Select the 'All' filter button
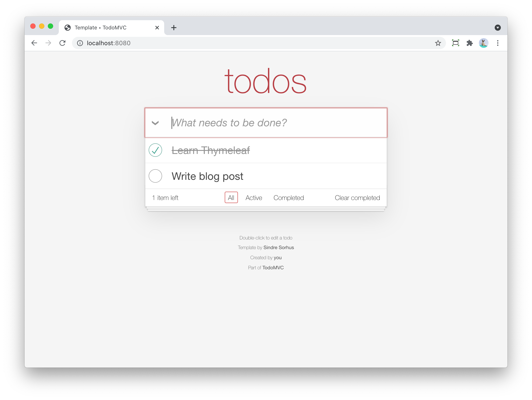 coord(230,198)
